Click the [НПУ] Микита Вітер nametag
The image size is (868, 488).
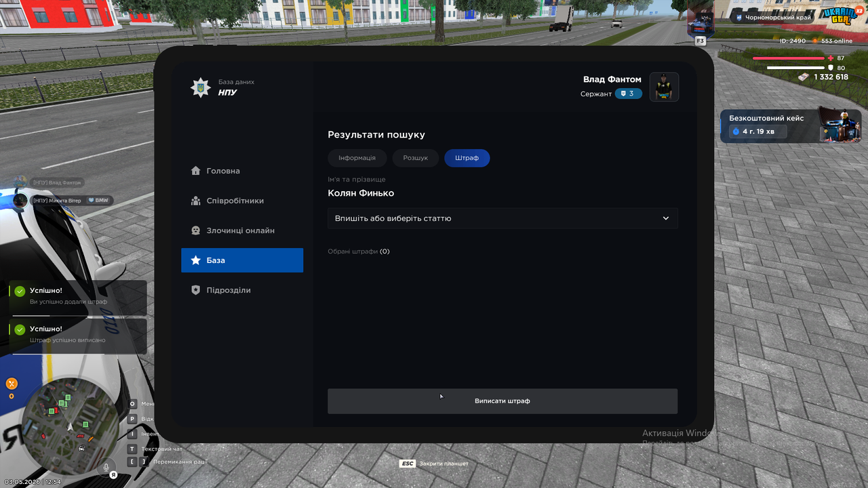(57, 201)
